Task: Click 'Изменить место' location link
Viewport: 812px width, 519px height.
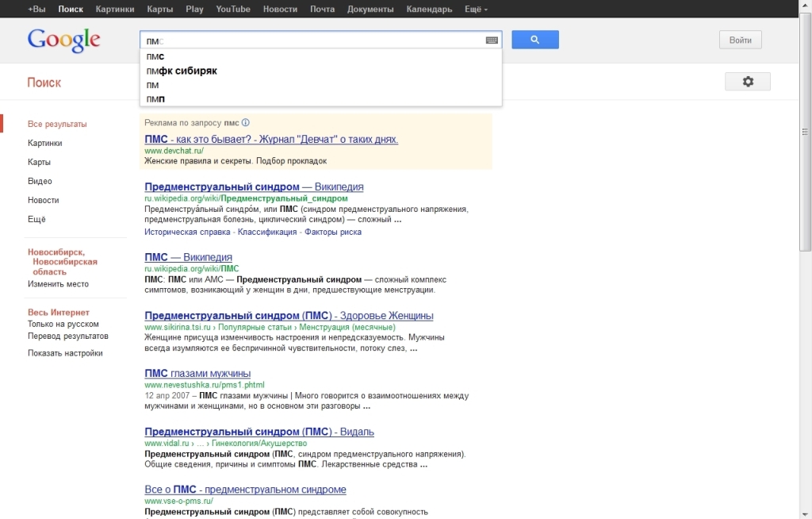Action: [58, 284]
